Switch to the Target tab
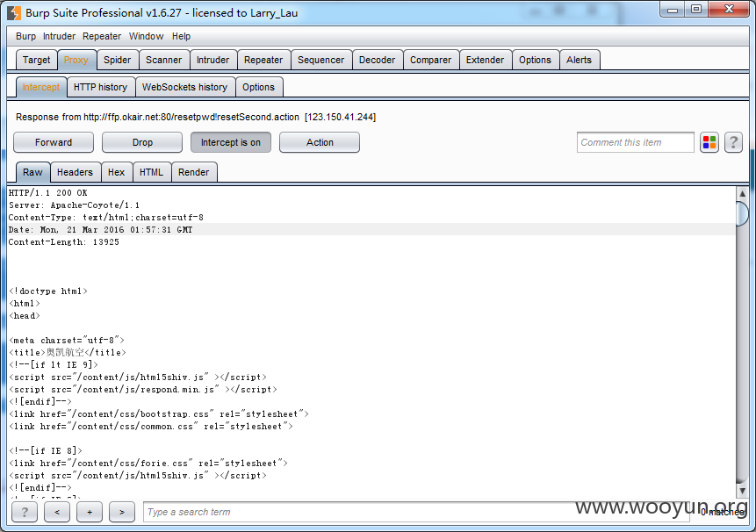This screenshot has height=532, width=756. [36, 60]
